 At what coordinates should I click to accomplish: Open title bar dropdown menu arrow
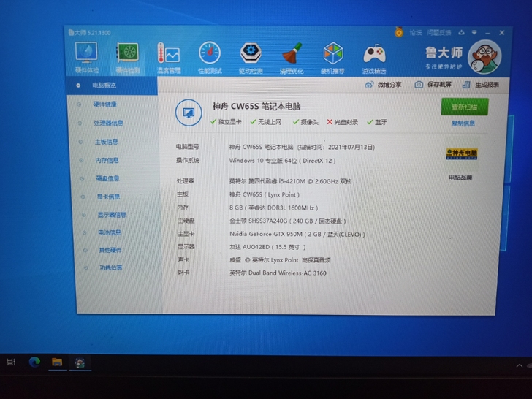pyautogui.click(x=474, y=33)
